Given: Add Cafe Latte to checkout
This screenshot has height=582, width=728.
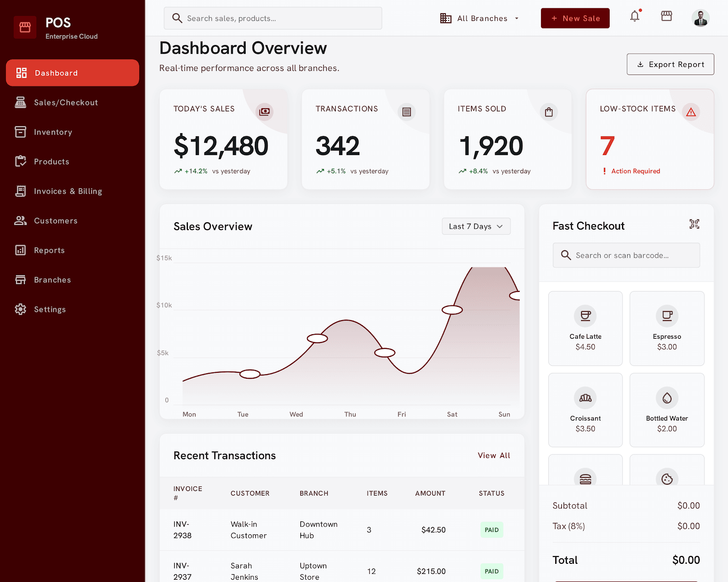Looking at the screenshot, I should (x=586, y=328).
